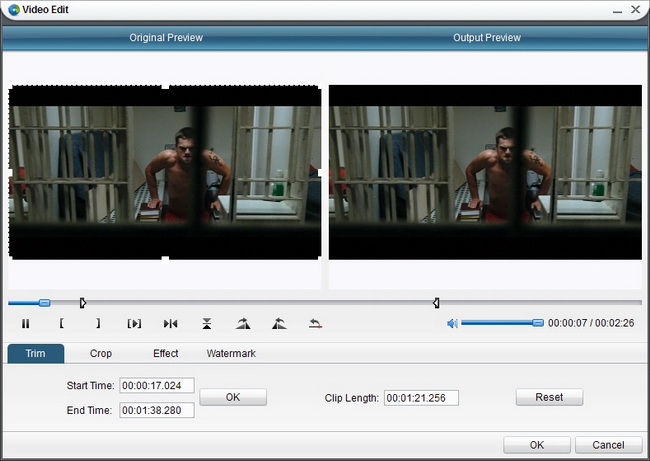
Task: Click the trim start marker on timeline
Action: [82, 303]
